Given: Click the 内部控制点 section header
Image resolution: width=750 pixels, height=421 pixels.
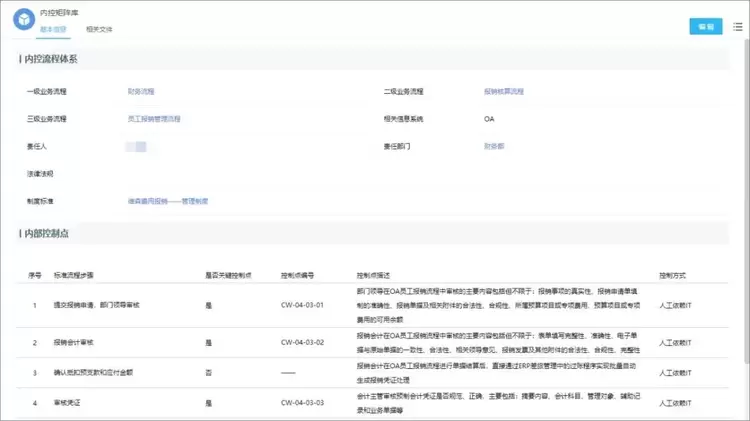Looking at the screenshot, I should click(47, 233).
